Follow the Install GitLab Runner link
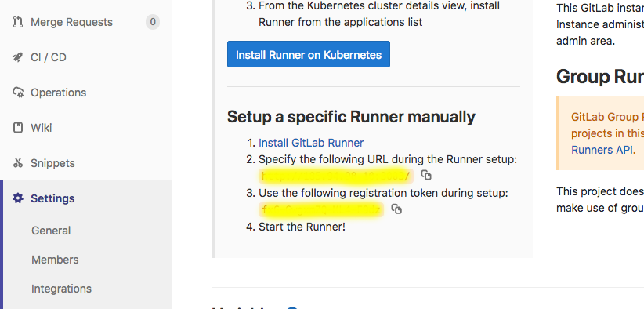This screenshot has height=309, width=644. (311, 143)
